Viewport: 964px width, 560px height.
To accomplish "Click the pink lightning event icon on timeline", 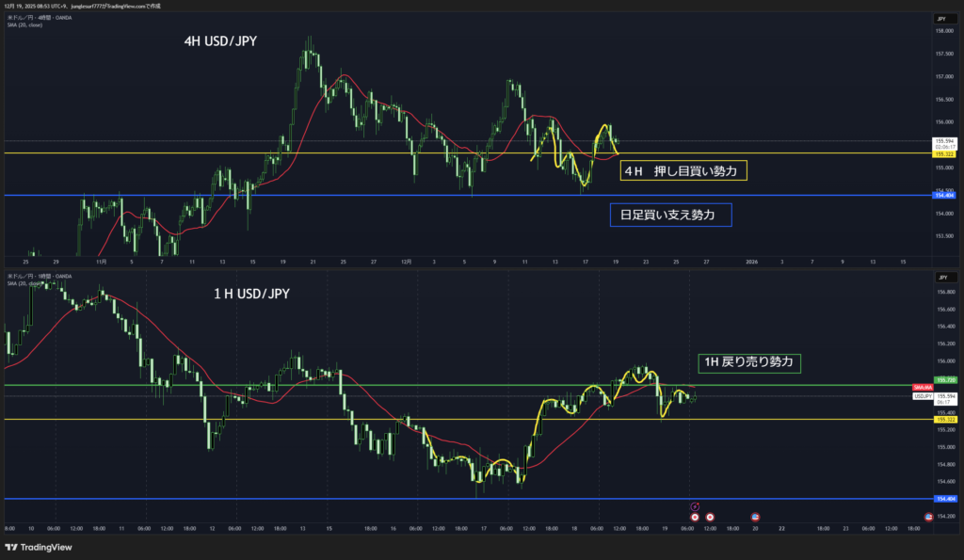I will point(695,506).
